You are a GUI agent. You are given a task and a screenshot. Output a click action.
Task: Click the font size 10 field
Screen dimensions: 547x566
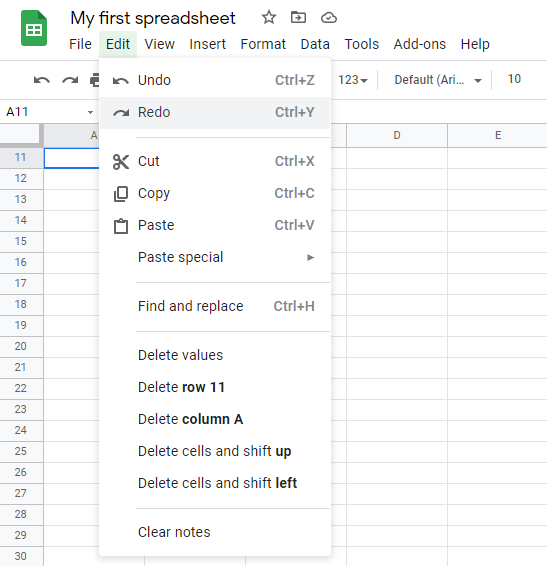point(514,79)
